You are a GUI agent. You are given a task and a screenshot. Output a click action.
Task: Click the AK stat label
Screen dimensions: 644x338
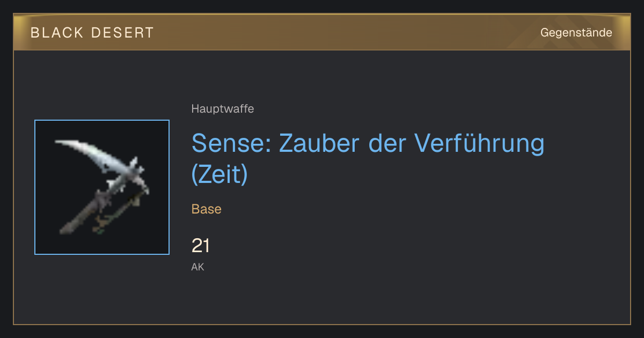(197, 267)
